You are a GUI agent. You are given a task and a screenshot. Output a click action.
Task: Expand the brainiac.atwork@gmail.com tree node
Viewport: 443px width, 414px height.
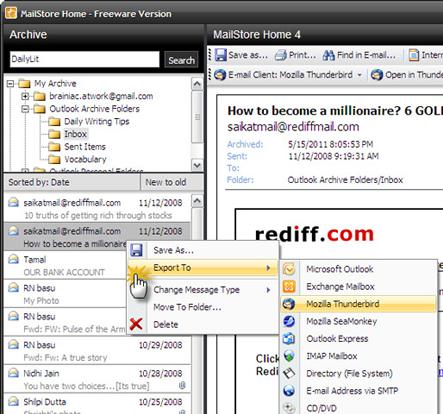point(25,96)
